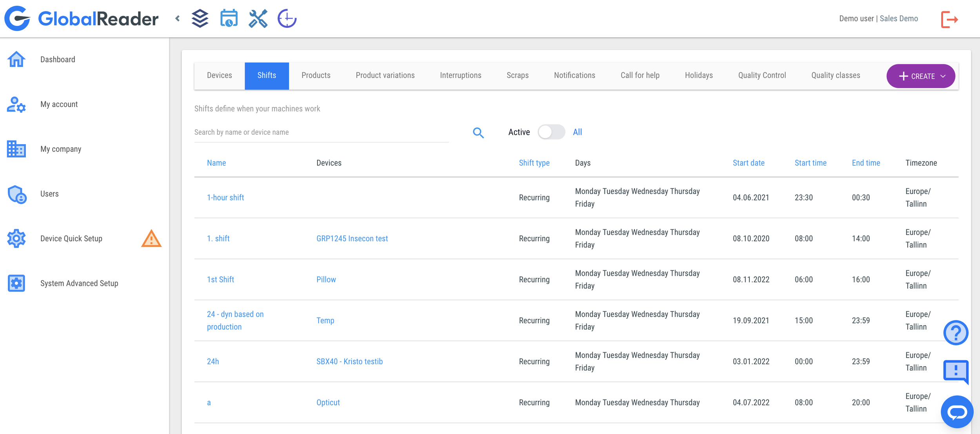980x434 pixels.
Task: Open the live chat bubble
Action: coord(956,412)
